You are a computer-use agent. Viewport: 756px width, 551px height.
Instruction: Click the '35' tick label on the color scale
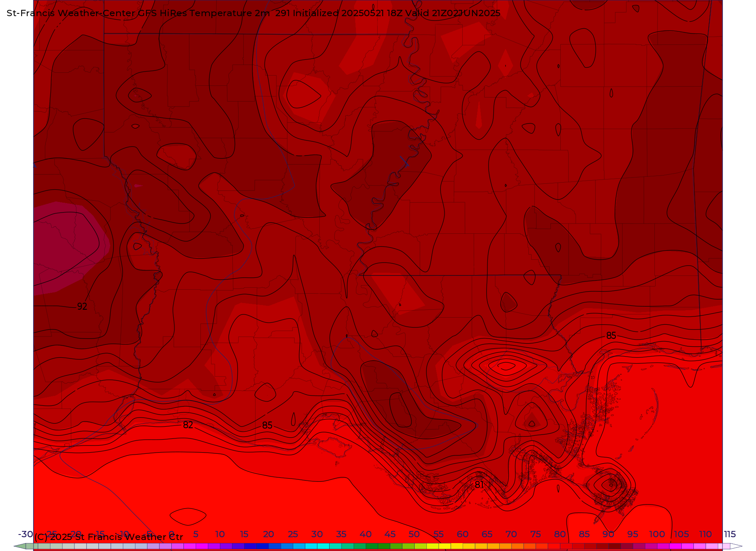341,534
